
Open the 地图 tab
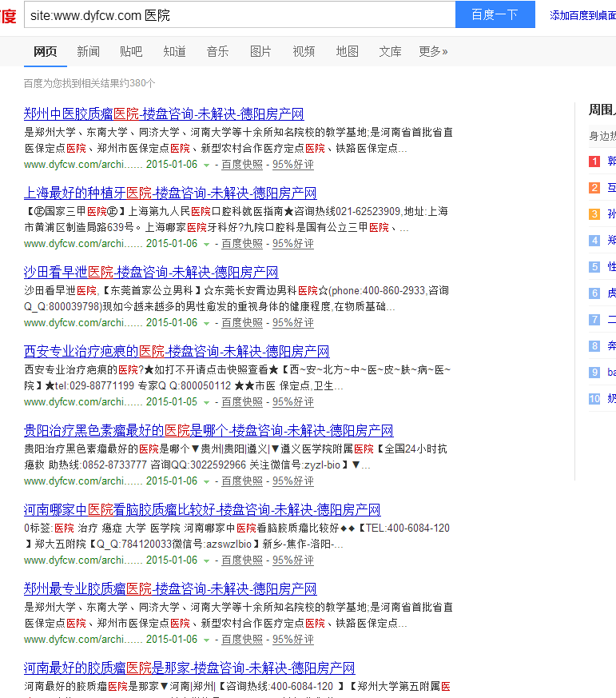[347, 52]
